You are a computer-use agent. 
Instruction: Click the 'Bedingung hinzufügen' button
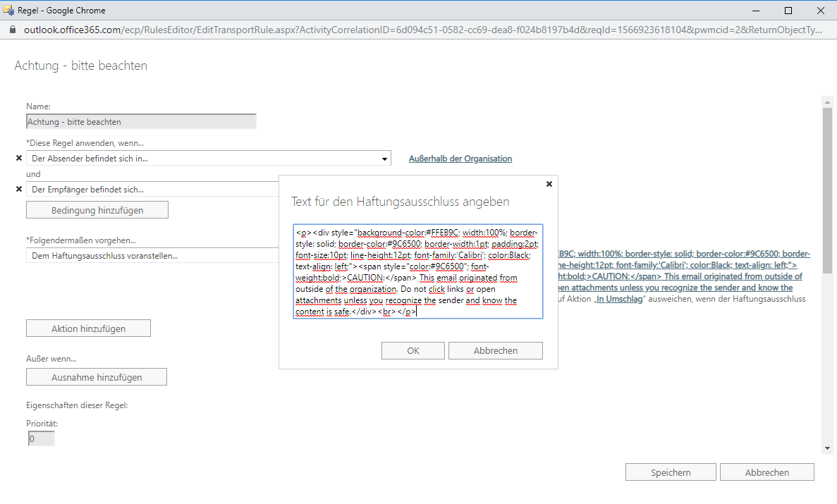(97, 210)
